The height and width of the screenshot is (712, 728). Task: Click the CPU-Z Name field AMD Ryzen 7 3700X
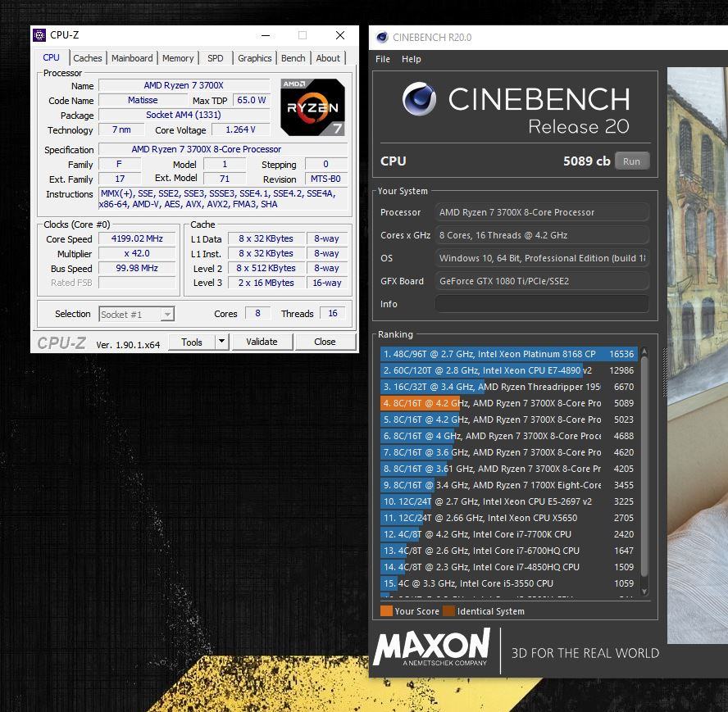coord(184,85)
